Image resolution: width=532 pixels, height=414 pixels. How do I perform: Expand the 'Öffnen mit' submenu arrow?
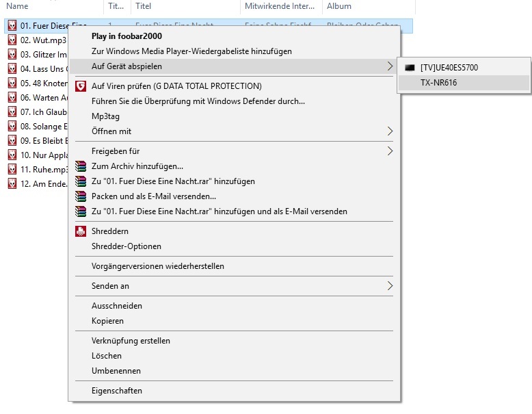pyautogui.click(x=390, y=131)
